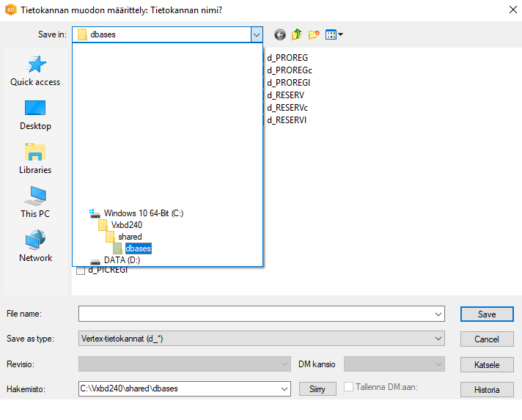
Task: Click into the File name field
Action: [x=256, y=314]
